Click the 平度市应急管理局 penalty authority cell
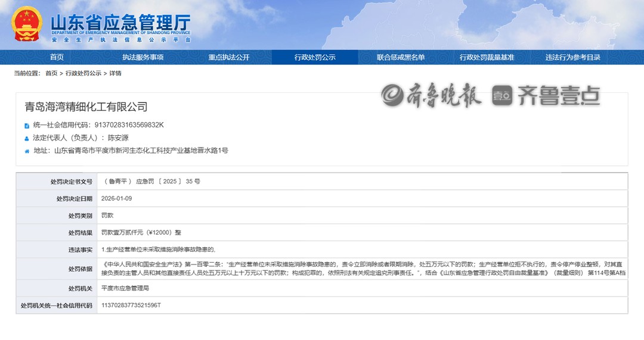The image size is (644, 340). [125, 288]
